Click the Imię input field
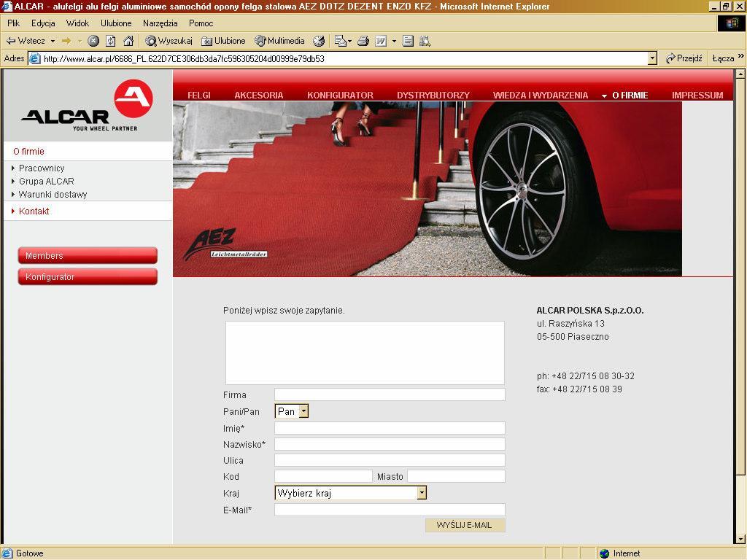Image resolution: width=747 pixels, height=560 pixels. 390,427
